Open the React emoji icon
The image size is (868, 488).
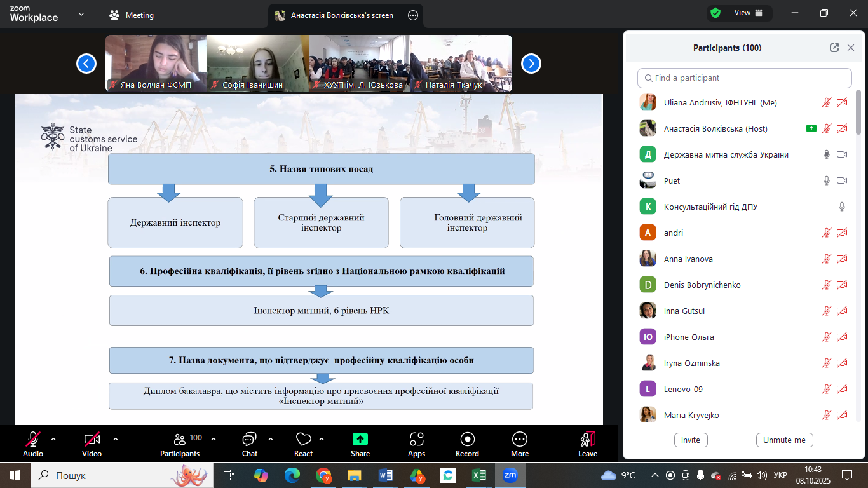pyautogui.click(x=303, y=440)
